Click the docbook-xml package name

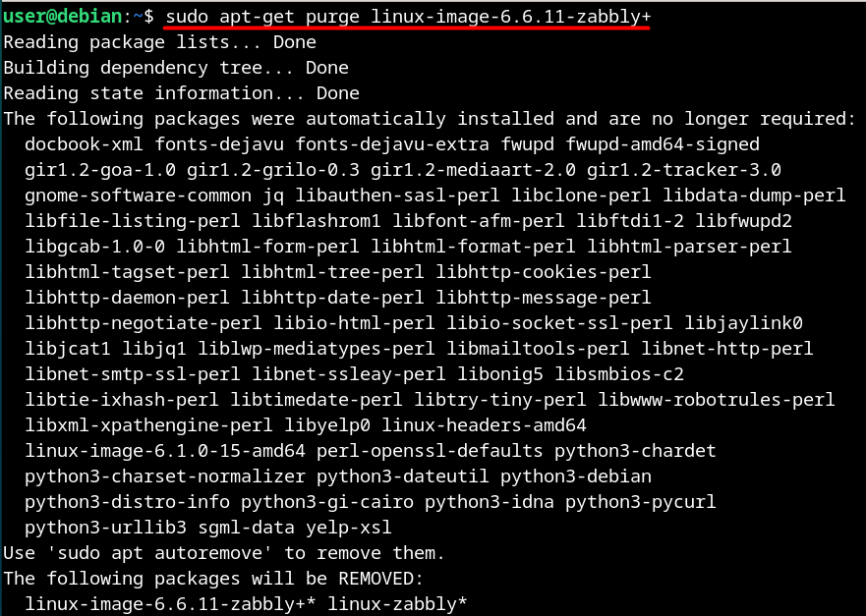pos(84,144)
